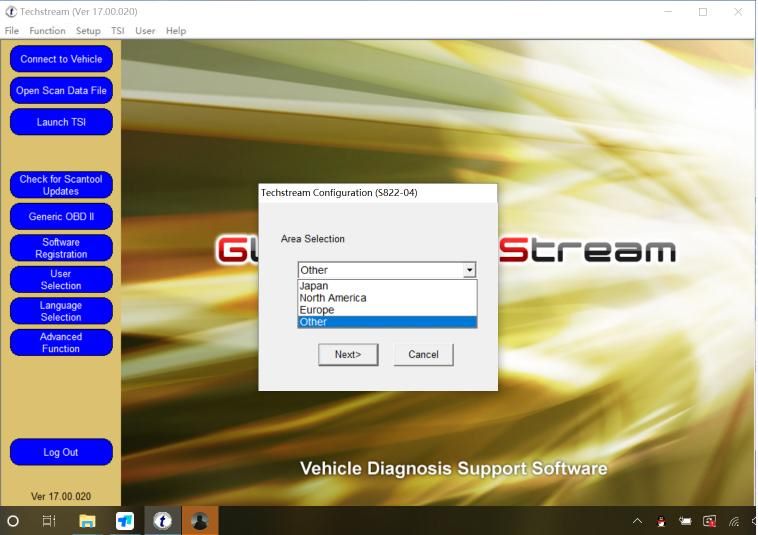Select the highlighted Other list option
Viewport: 758px width, 535px height.
coord(387,322)
